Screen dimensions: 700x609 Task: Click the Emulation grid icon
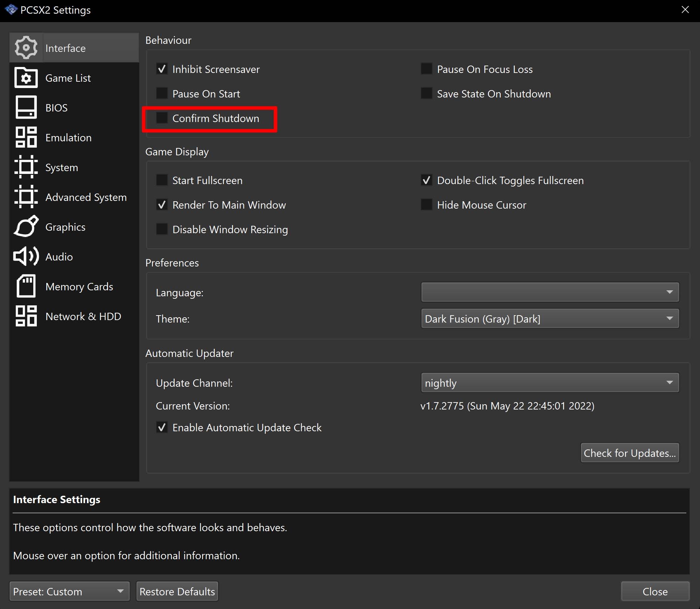(26, 137)
